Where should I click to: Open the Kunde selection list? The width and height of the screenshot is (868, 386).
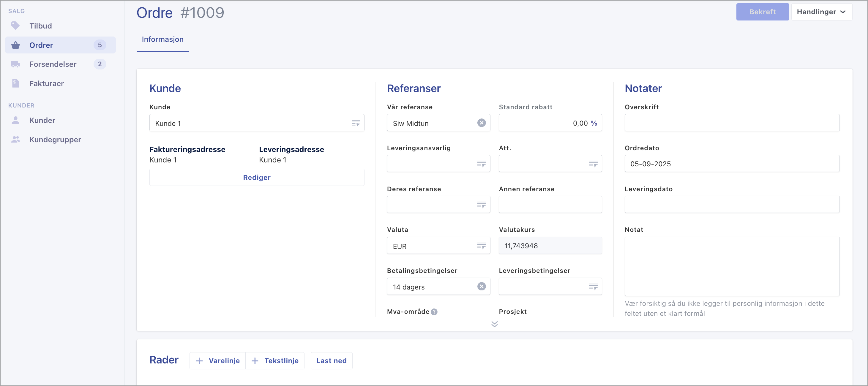(x=356, y=123)
